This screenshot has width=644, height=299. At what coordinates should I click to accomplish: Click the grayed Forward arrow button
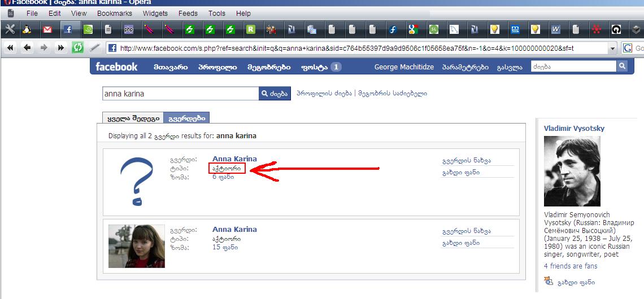pyautogui.click(x=44, y=48)
